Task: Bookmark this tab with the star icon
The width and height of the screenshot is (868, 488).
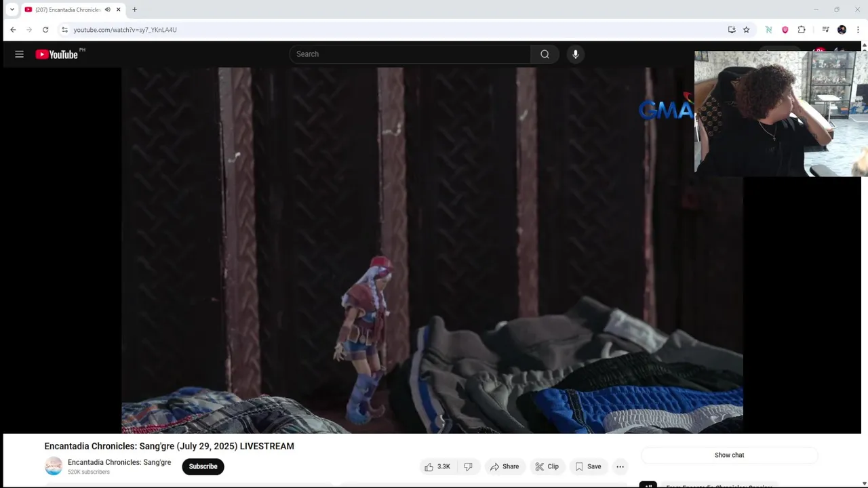Action: pos(747,30)
